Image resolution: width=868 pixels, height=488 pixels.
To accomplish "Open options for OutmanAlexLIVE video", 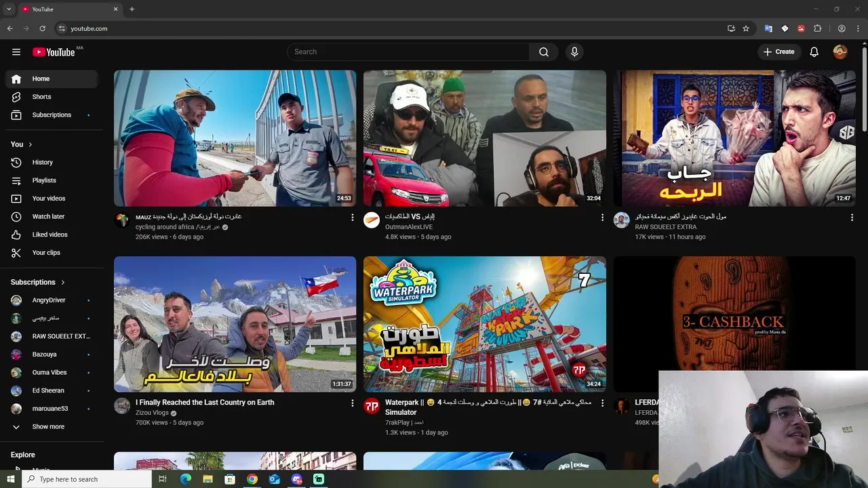I will pos(602,218).
